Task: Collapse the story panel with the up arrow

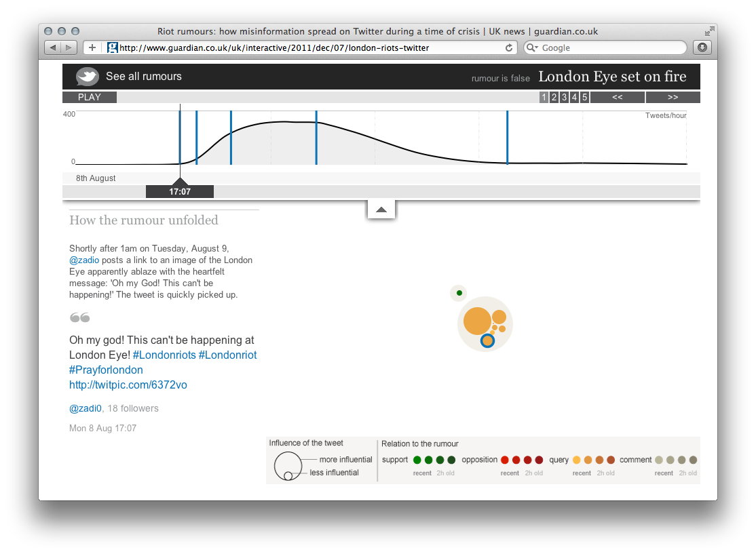Action: coord(381,208)
